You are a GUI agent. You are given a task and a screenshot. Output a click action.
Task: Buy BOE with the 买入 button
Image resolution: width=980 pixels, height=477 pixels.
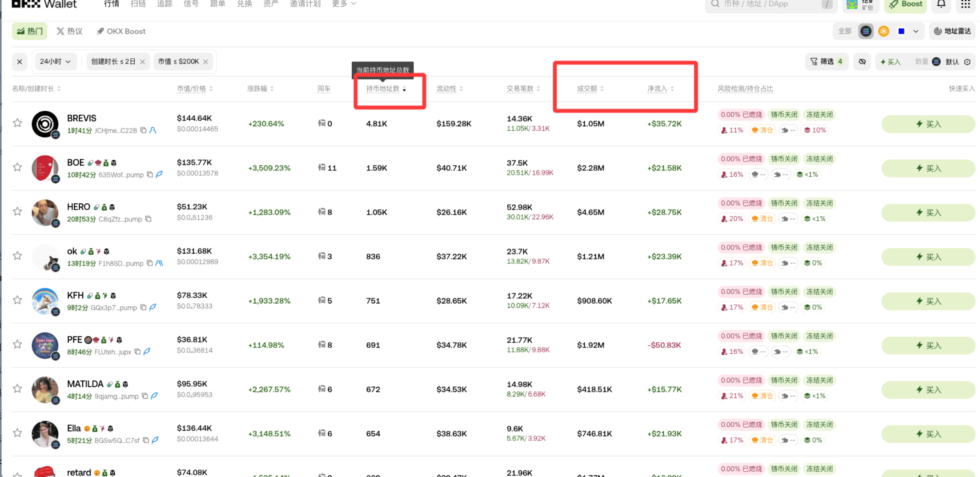pos(928,168)
